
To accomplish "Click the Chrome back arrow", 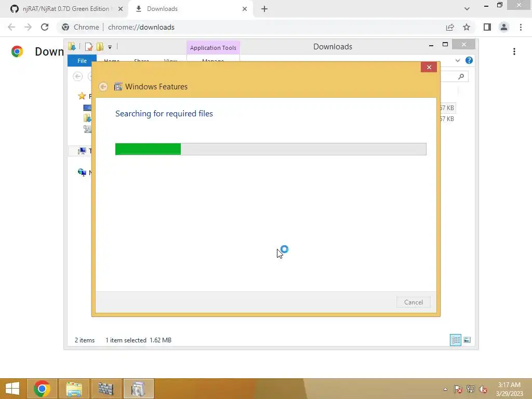I will (11, 27).
